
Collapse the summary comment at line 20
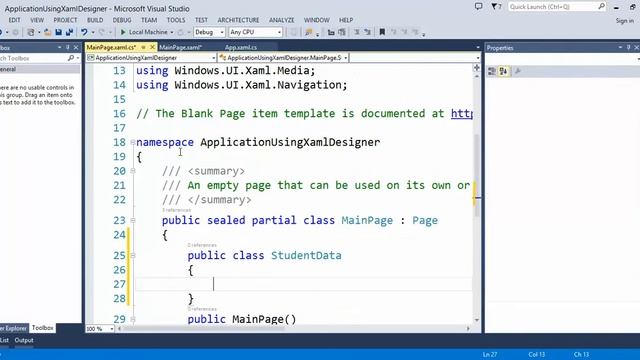(133, 171)
